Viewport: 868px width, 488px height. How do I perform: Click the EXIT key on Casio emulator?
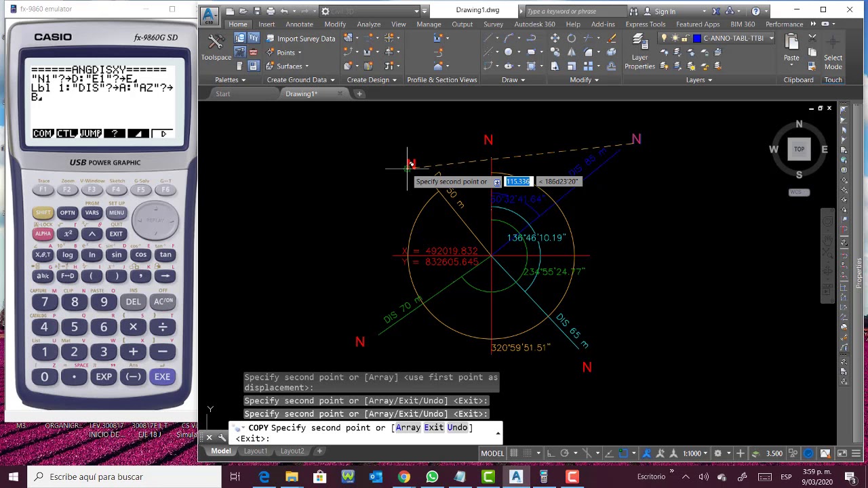click(116, 234)
